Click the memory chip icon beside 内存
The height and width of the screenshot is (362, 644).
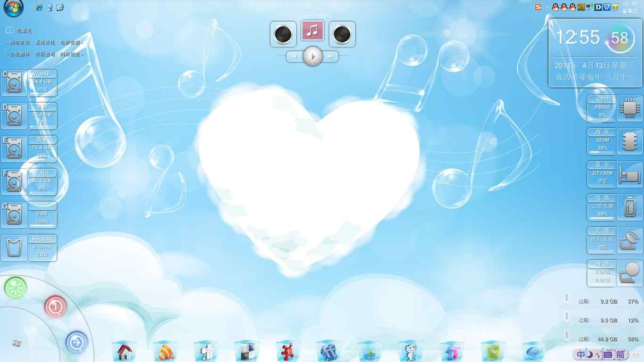coord(630,140)
